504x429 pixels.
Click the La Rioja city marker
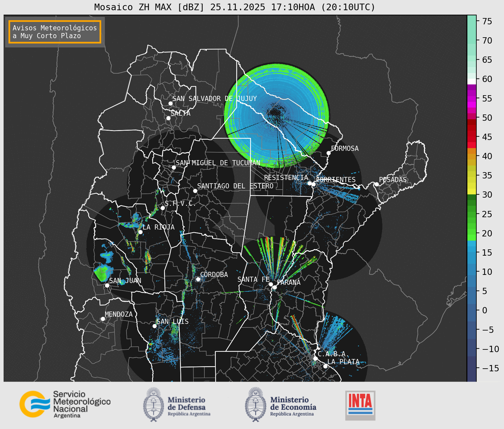pos(140,232)
